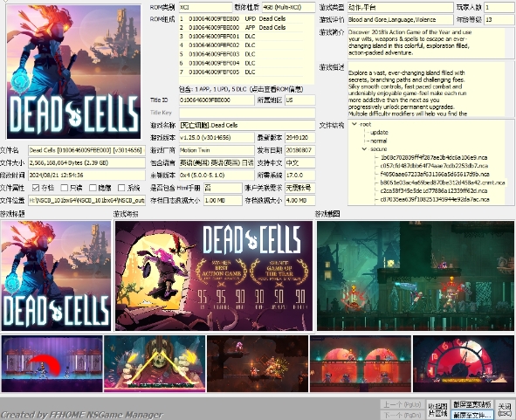This screenshot has height=420, width=516.
Task: Click 收起图片区域 collapse image area button
Action: pos(437,410)
